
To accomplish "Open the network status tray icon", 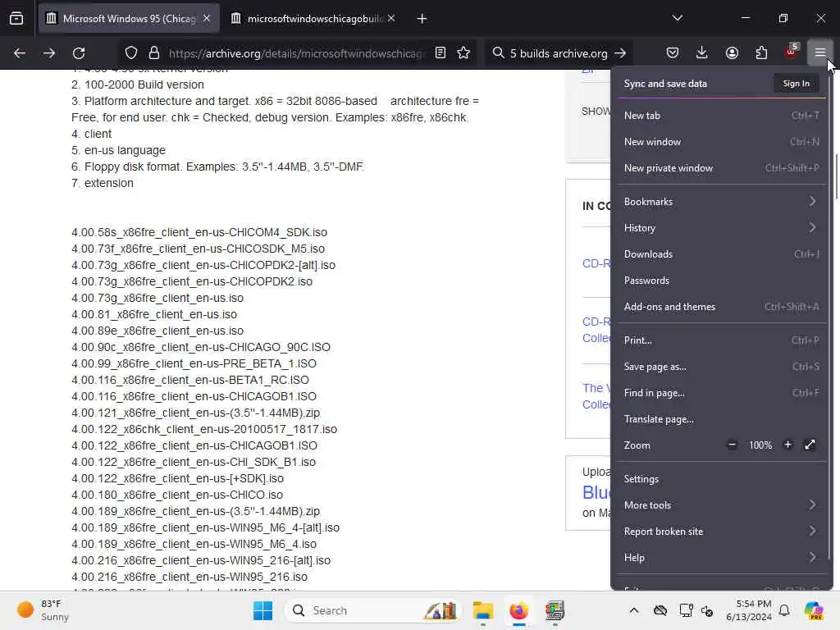I will [687, 610].
